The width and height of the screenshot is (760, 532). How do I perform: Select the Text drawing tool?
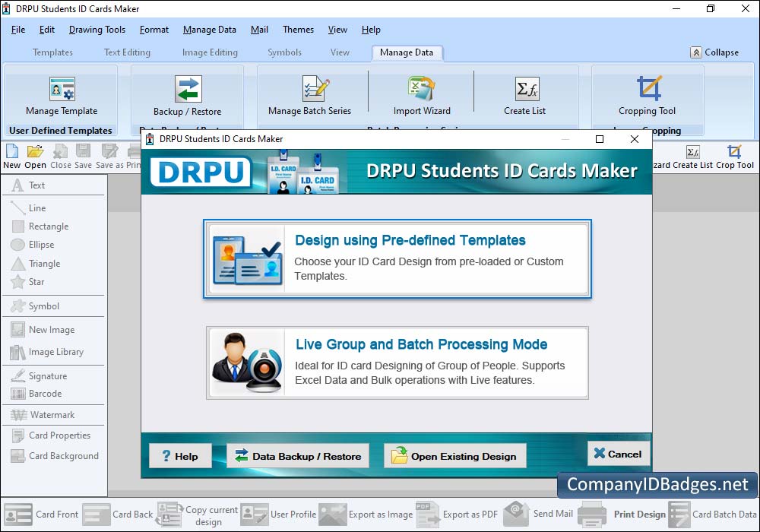pyautogui.click(x=28, y=185)
